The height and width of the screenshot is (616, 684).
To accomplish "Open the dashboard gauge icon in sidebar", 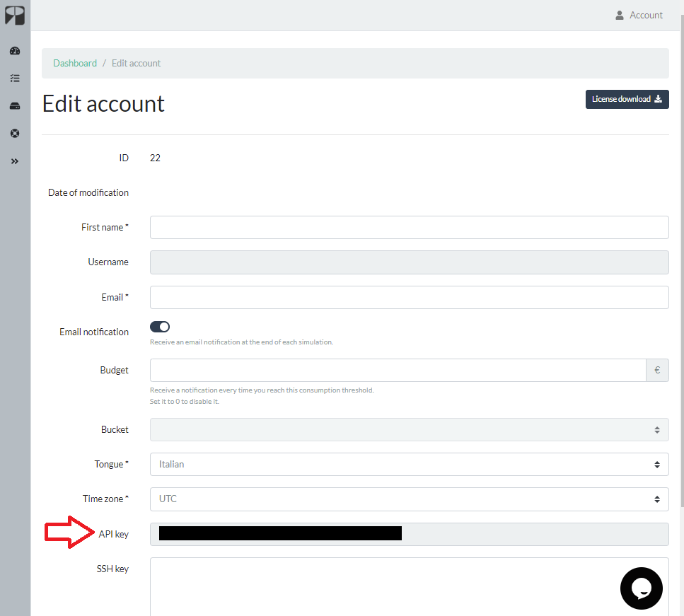I will (x=15, y=51).
